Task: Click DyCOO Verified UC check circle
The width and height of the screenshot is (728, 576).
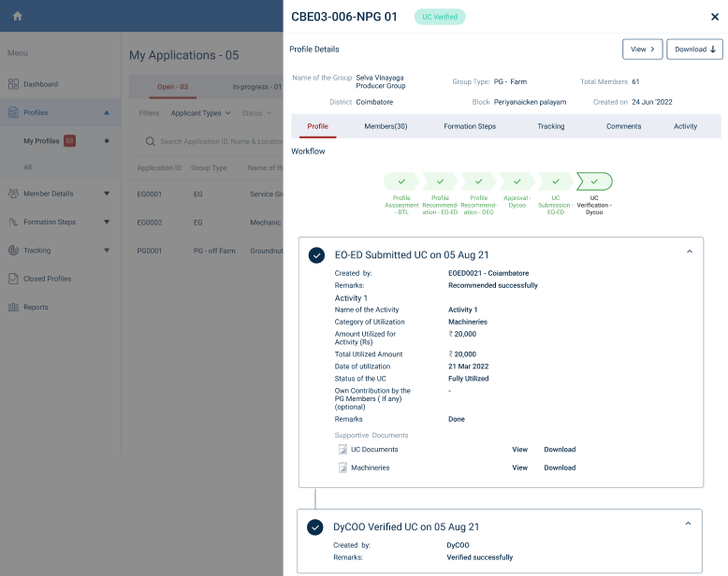Action: pyautogui.click(x=316, y=527)
